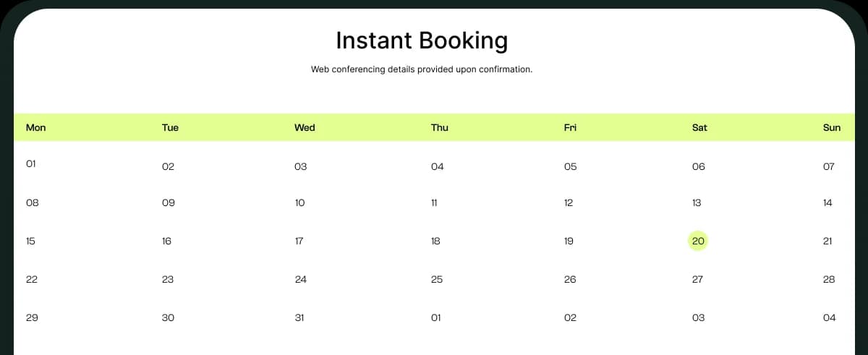Image resolution: width=868 pixels, height=355 pixels.
Task: Select next month's date 04 on Sunday
Action: pyautogui.click(x=829, y=318)
